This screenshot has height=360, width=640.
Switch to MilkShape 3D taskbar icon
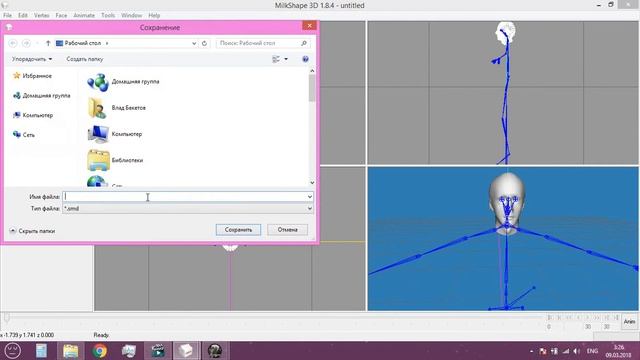[x=186, y=351]
